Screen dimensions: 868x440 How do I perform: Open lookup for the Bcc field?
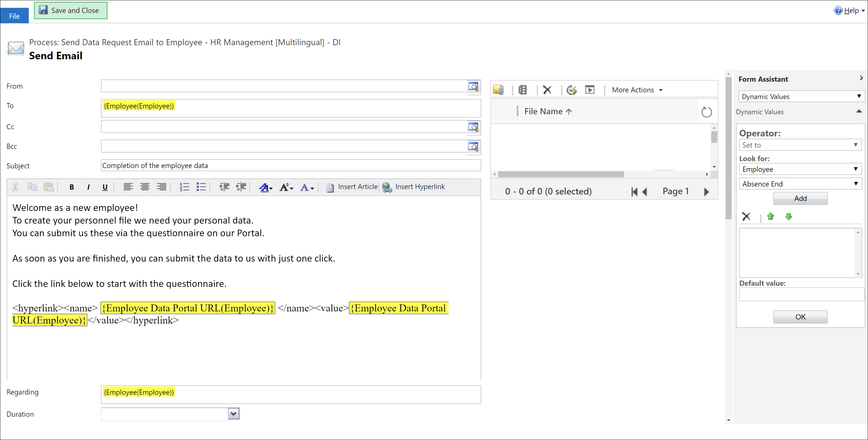pos(473,147)
